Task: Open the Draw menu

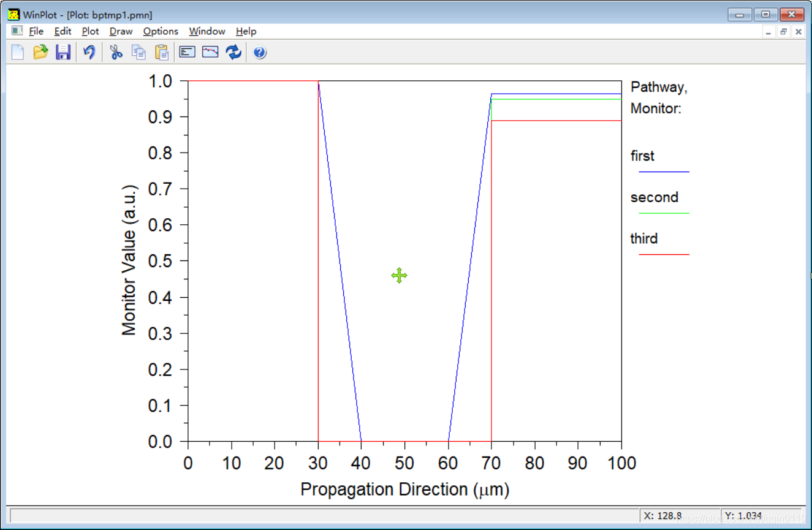Action: click(x=121, y=31)
